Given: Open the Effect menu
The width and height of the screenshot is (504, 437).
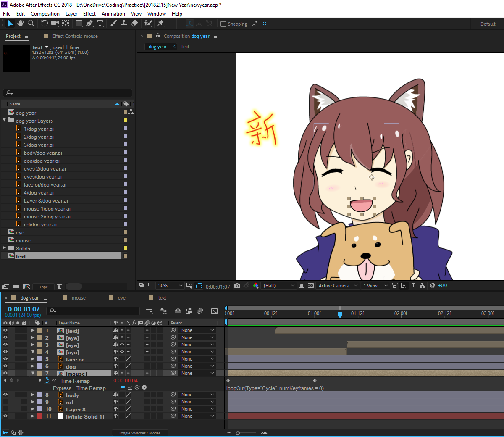Looking at the screenshot, I should tap(89, 14).
